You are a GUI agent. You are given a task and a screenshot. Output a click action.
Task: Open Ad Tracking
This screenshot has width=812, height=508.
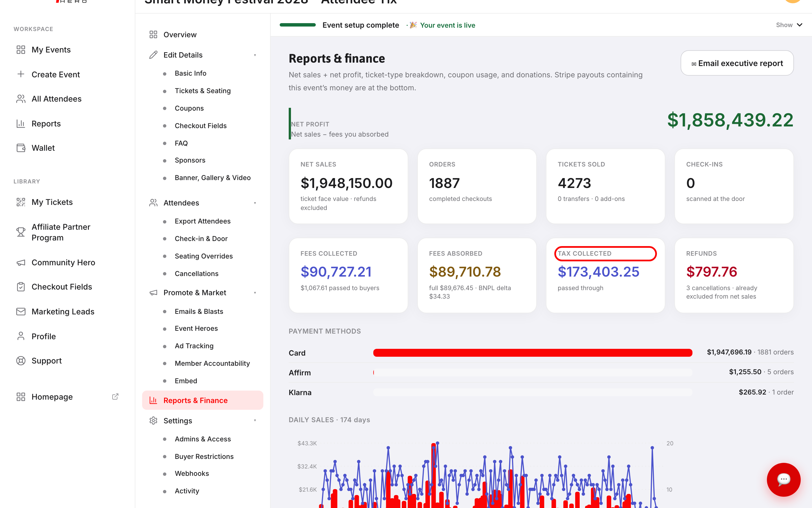pos(194,346)
